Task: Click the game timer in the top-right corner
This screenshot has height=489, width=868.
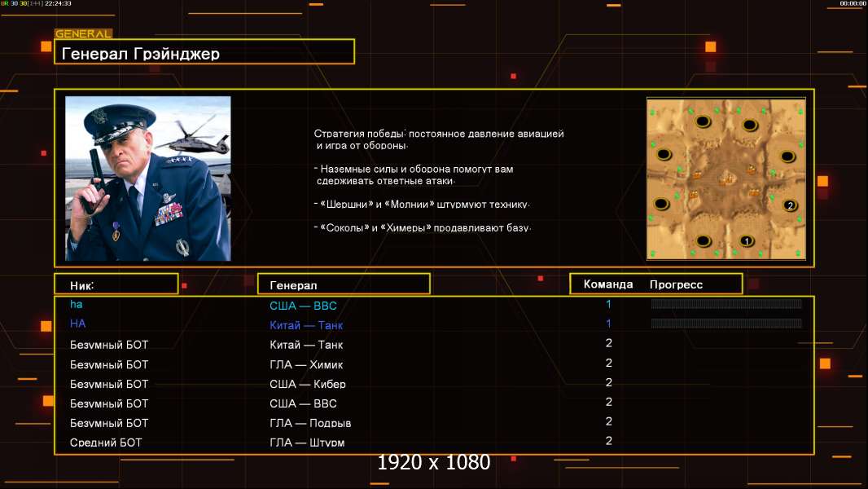Action: pos(852,3)
